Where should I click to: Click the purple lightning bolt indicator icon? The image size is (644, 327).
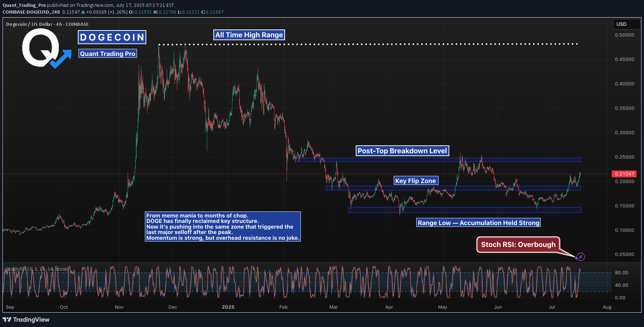pyautogui.click(x=581, y=257)
